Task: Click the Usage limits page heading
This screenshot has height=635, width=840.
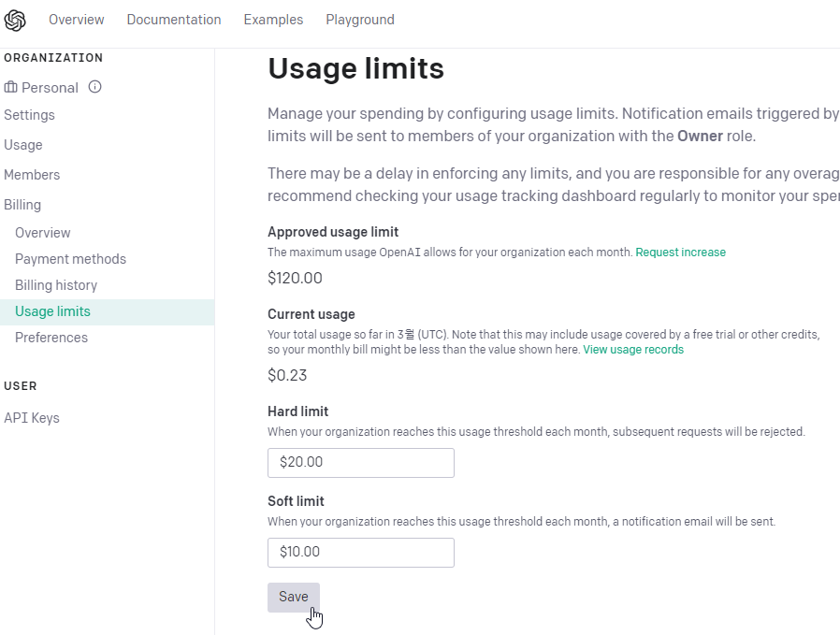Action: tap(355, 68)
